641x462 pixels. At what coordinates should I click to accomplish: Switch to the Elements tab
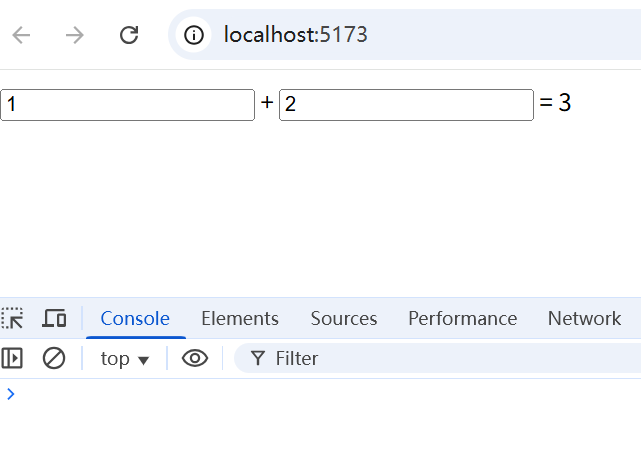pos(240,318)
